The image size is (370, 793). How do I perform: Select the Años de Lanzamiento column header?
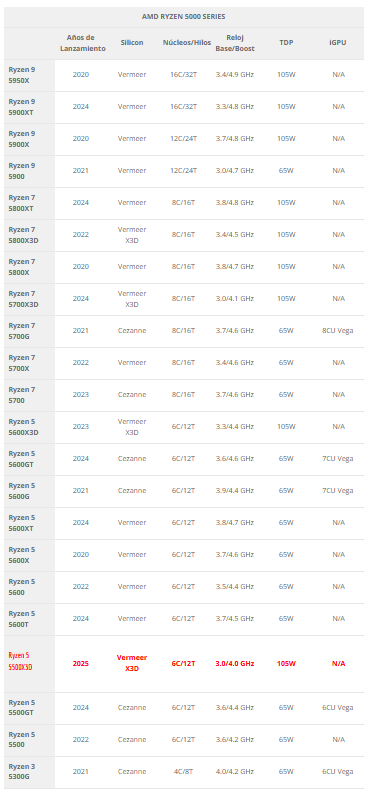click(x=83, y=43)
